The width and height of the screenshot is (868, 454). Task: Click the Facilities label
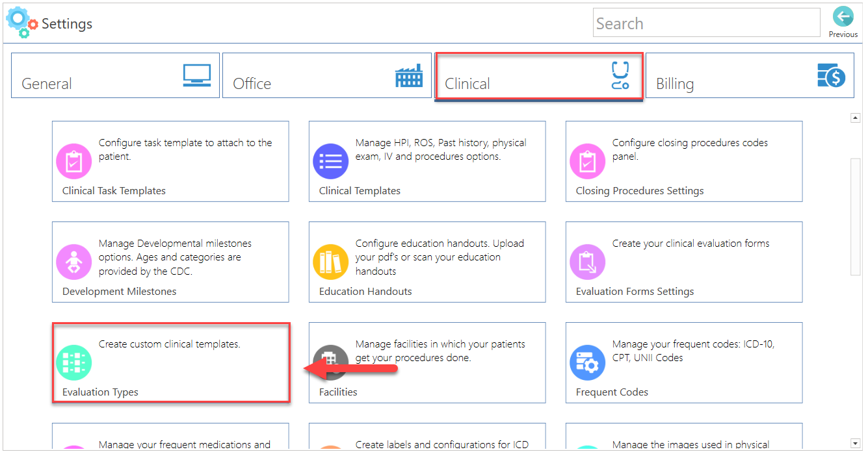point(338,392)
